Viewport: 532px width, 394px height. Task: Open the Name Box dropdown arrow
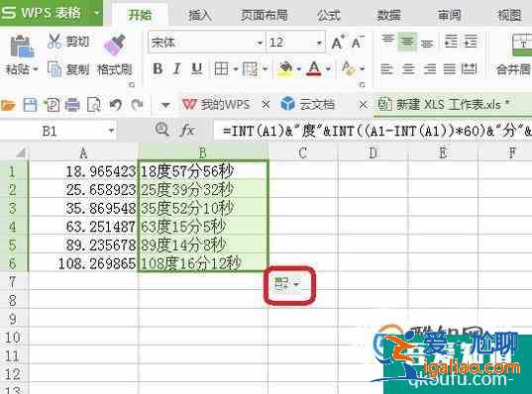(x=111, y=131)
